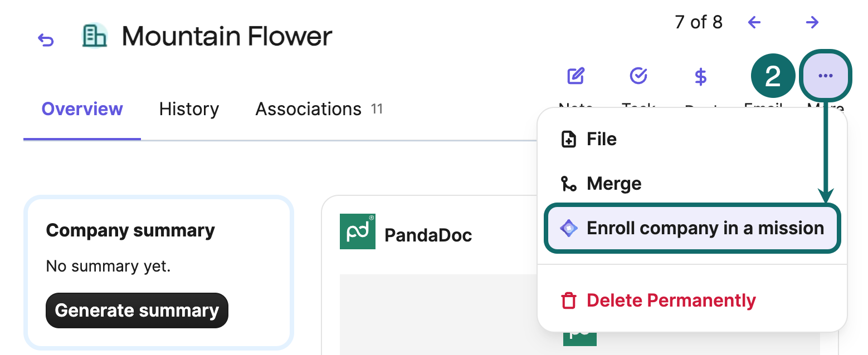Select Enroll company in a mission

tap(692, 228)
